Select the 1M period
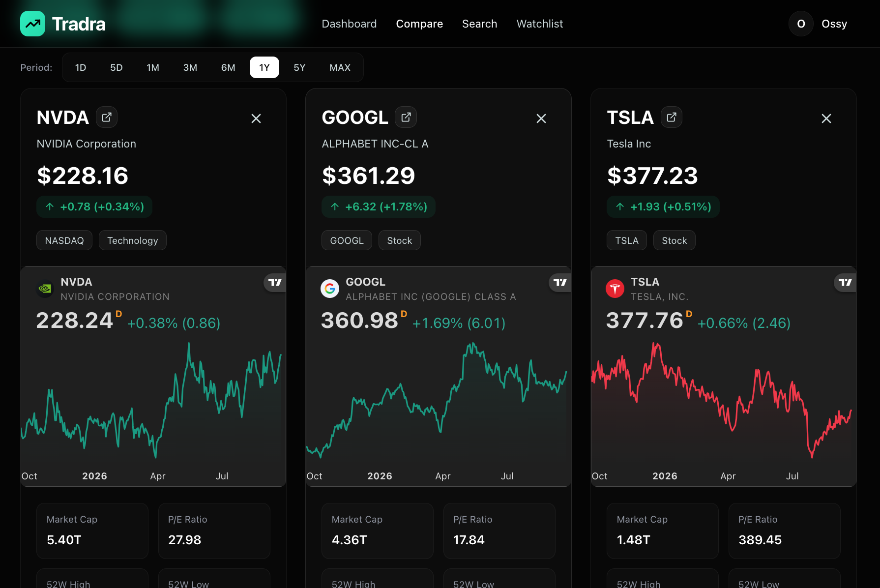 153,67
